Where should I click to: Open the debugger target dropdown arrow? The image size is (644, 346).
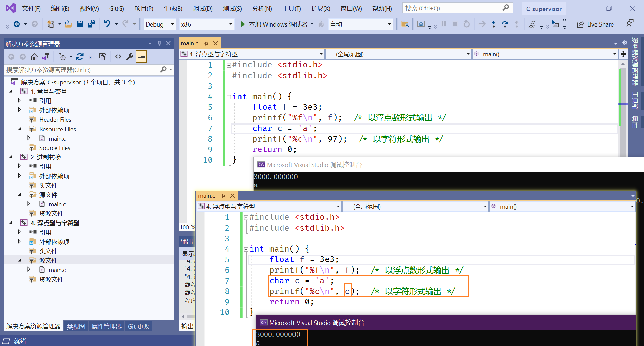(x=312, y=24)
